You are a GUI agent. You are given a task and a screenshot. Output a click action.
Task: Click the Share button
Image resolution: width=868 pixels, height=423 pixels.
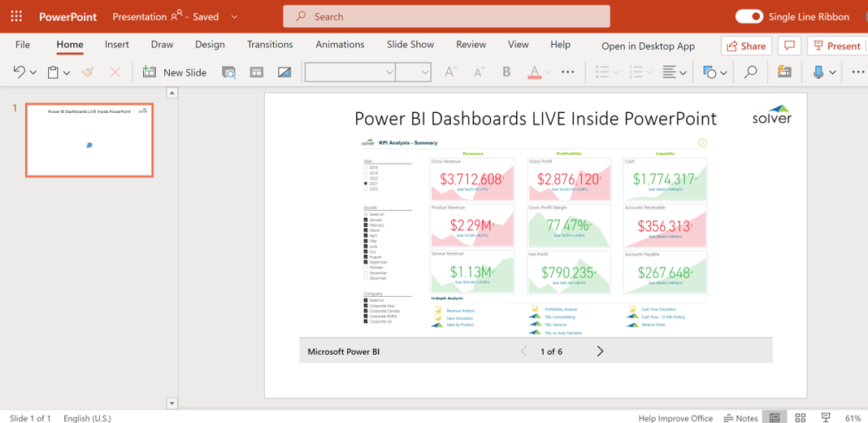(745, 46)
